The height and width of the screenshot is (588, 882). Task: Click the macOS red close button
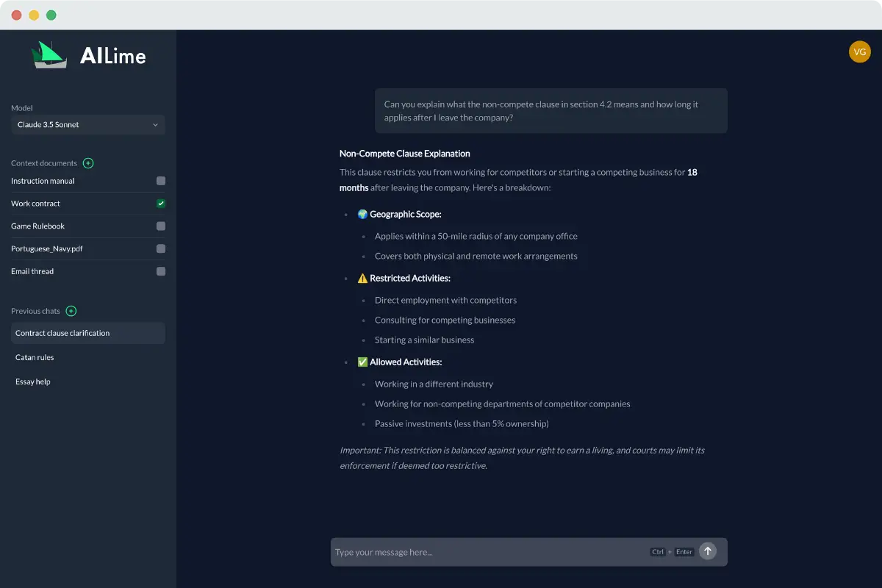17,15
